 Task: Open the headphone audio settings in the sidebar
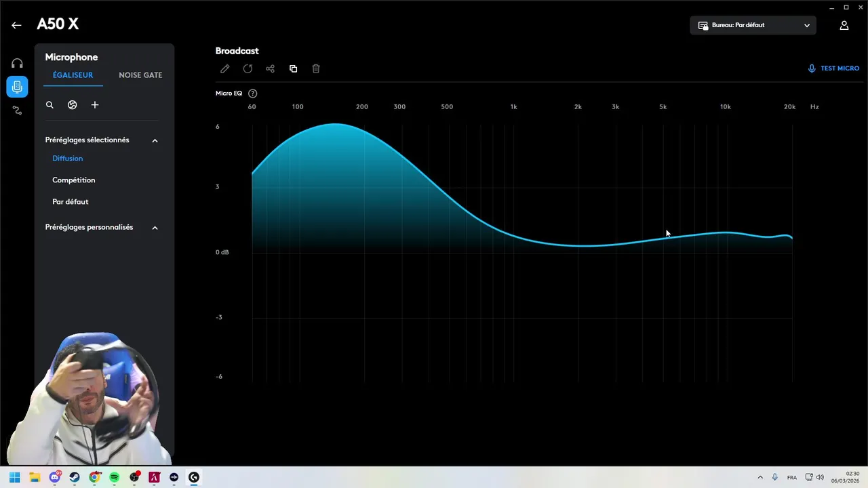17,63
